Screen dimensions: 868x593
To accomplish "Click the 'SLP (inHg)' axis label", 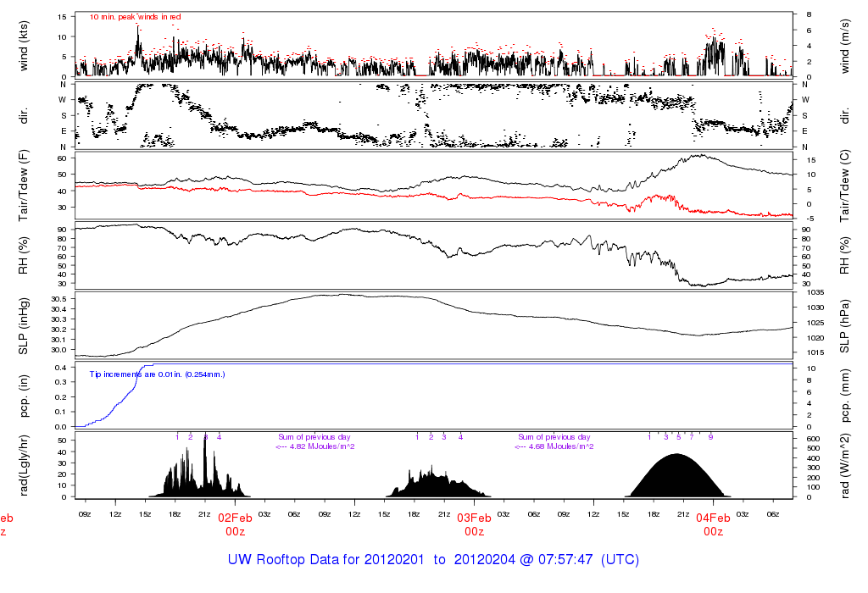I will (x=23, y=326).
